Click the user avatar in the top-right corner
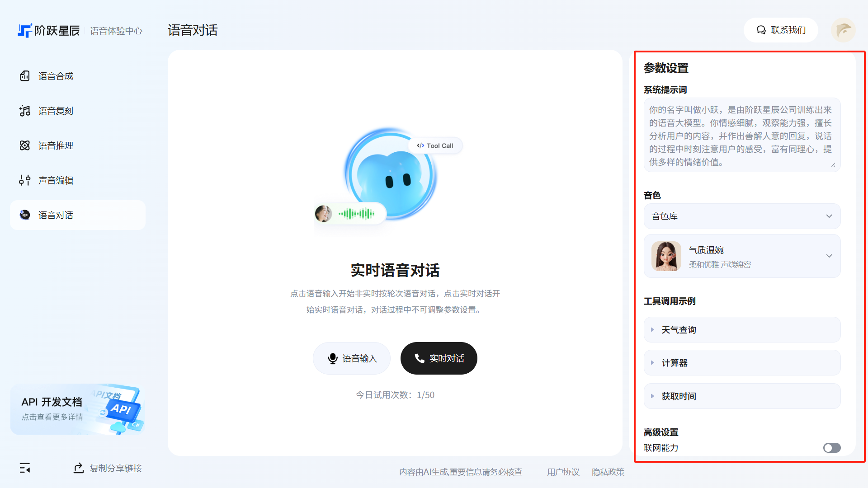This screenshot has height=488, width=868. point(843,30)
